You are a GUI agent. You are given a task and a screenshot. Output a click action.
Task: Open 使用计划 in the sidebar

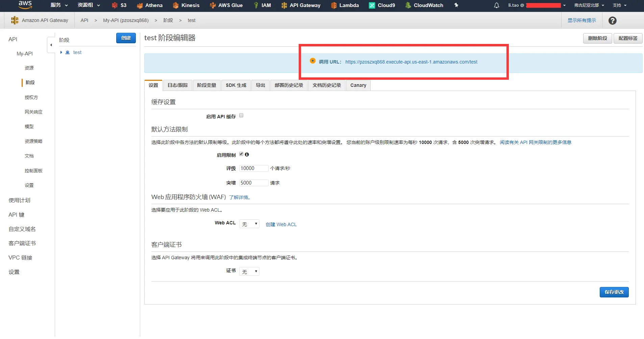(x=20, y=200)
